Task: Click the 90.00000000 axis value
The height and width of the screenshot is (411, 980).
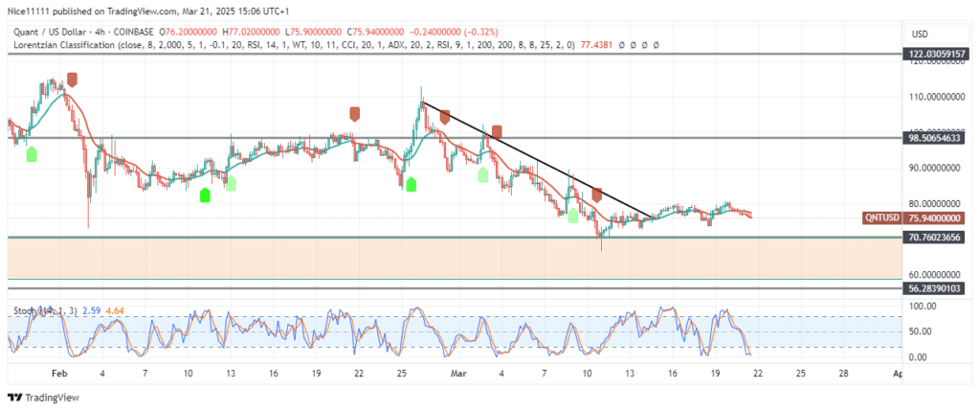Action: point(932,168)
